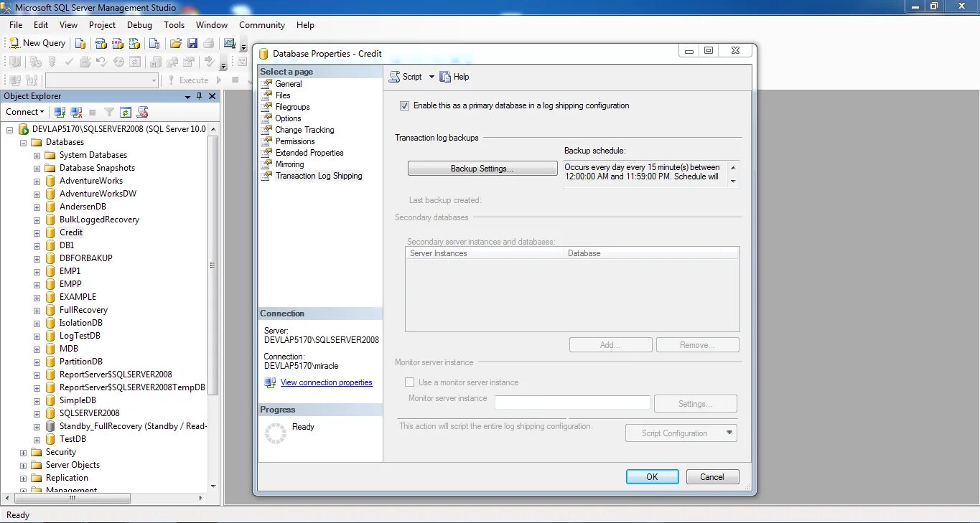Expand the Credit database node

click(x=37, y=232)
